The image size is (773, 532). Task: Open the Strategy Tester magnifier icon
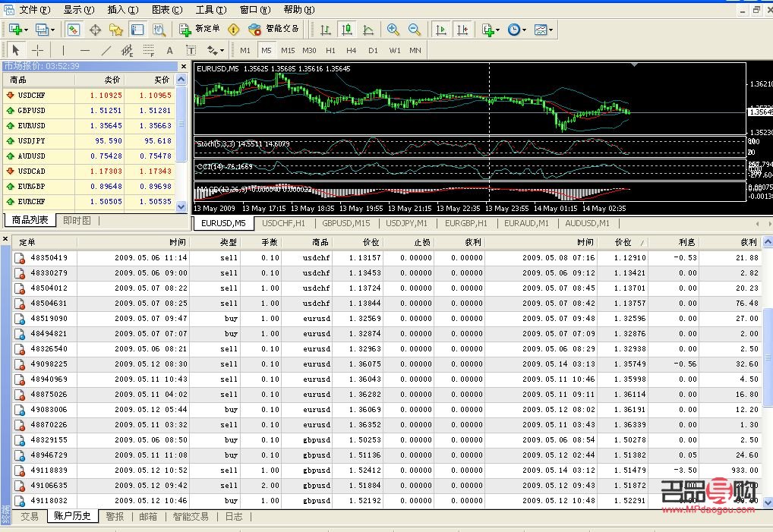point(159,30)
